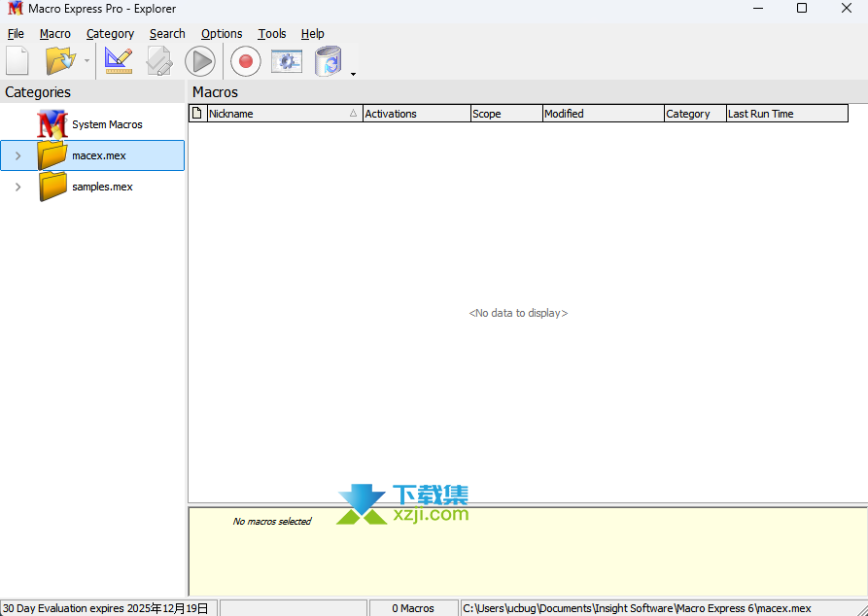The width and height of the screenshot is (868, 616).
Task: Open the Macro menu
Action: tap(55, 33)
